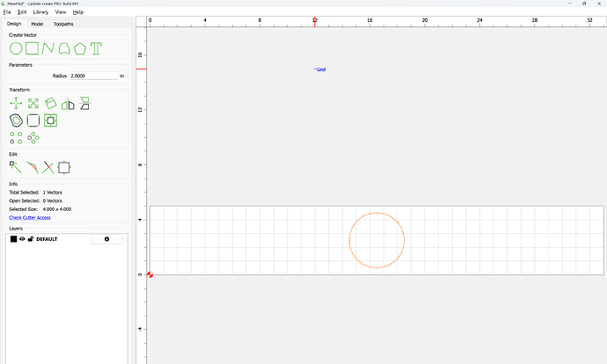Click the Grid label on canvas
Screen dimensions: 607x364
[x=321, y=69]
